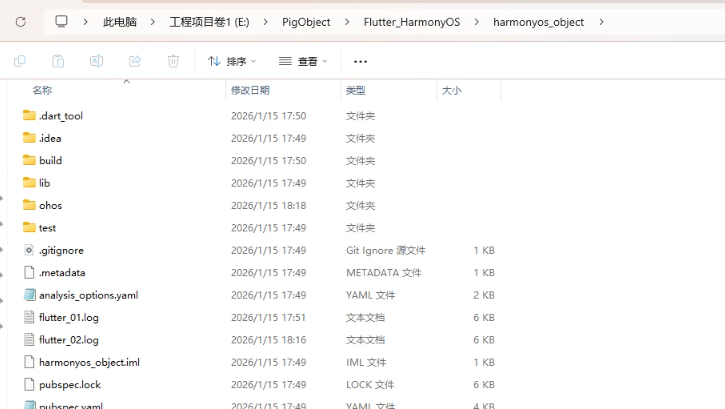The height and width of the screenshot is (409, 725).
Task: Expand chevron after 工程项目卷1 (E:) breadcrumb
Action: pos(265,22)
